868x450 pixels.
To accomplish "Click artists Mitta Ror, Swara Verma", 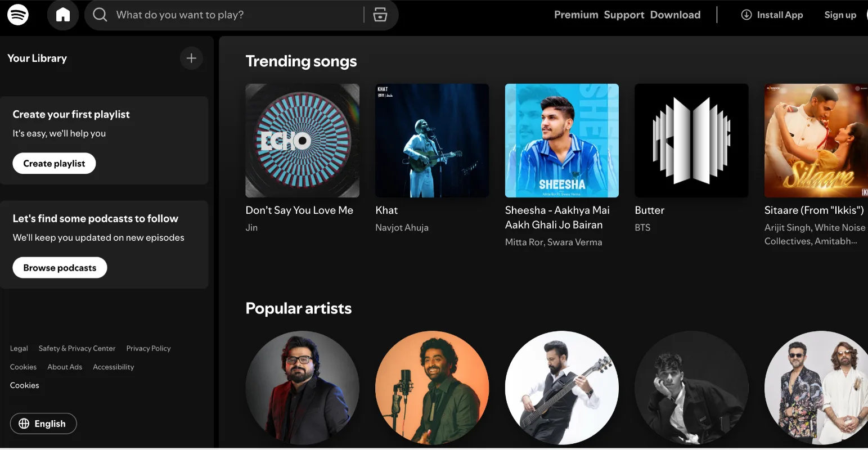I will pos(554,242).
